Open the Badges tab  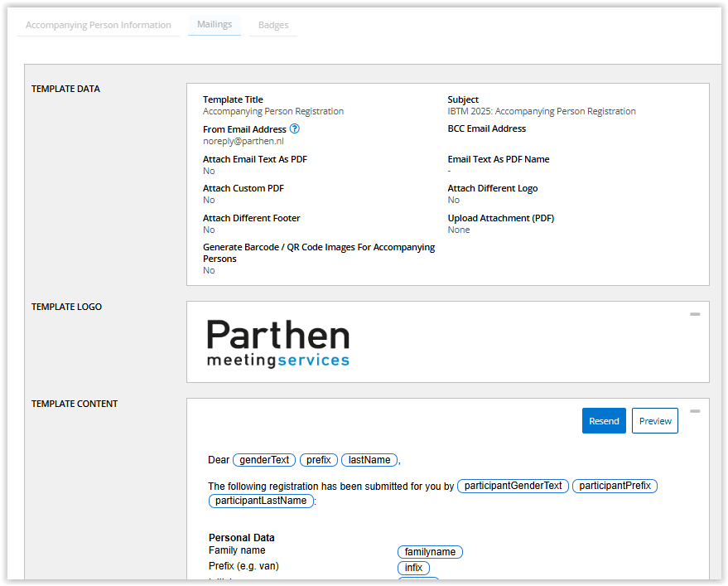point(273,25)
